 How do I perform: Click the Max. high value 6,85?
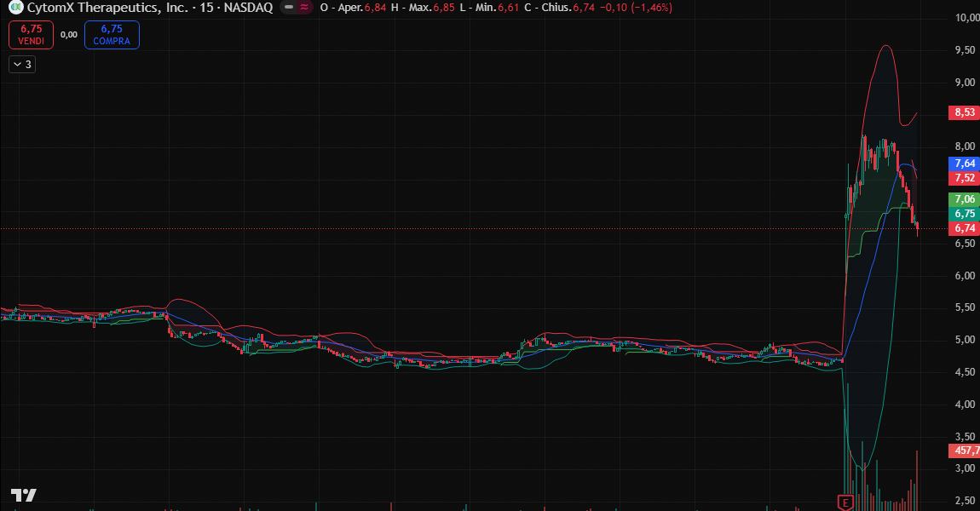[444, 8]
